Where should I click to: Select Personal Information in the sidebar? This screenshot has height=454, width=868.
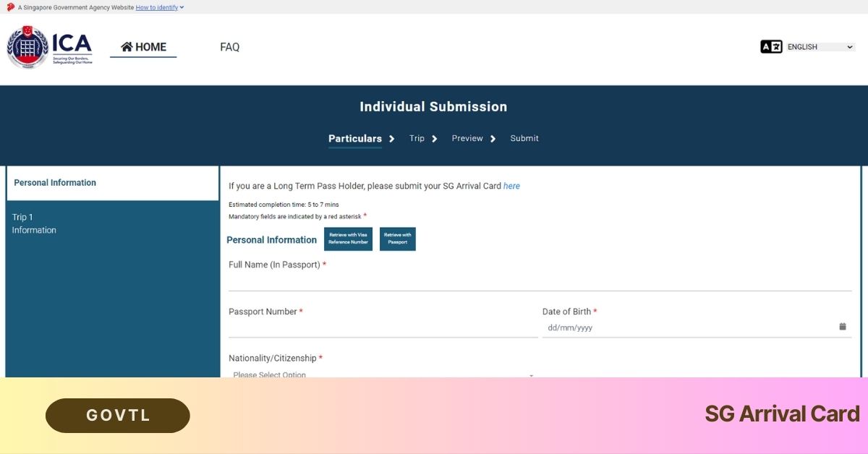click(x=112, y=183)
